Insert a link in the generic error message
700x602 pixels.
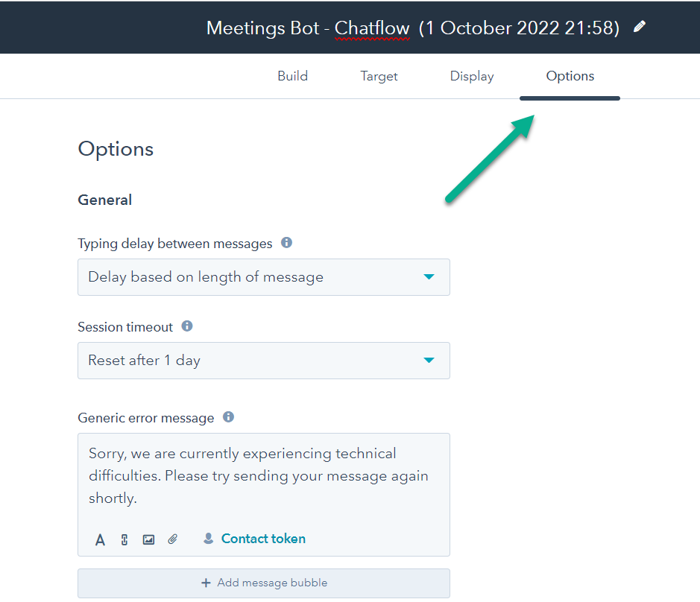124,539
